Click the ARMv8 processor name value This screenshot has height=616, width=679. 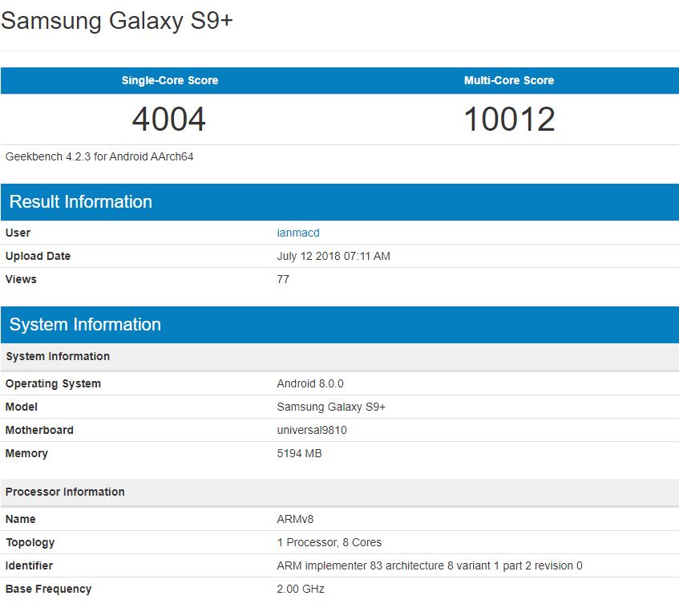[295, 519]
